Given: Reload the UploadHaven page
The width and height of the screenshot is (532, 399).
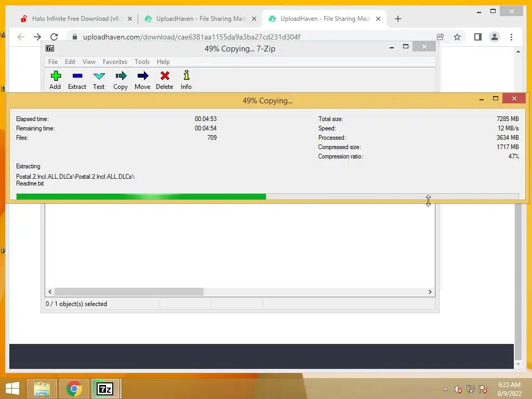Looking at the screenshot, I should [54, 37].
